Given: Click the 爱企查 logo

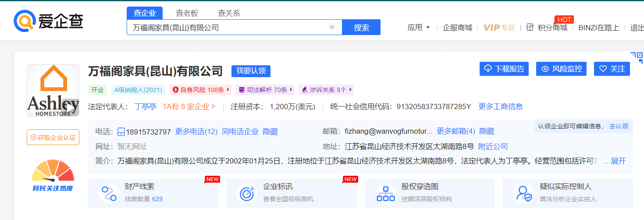Looking at the screenshot, I should [x=48, y=21].
